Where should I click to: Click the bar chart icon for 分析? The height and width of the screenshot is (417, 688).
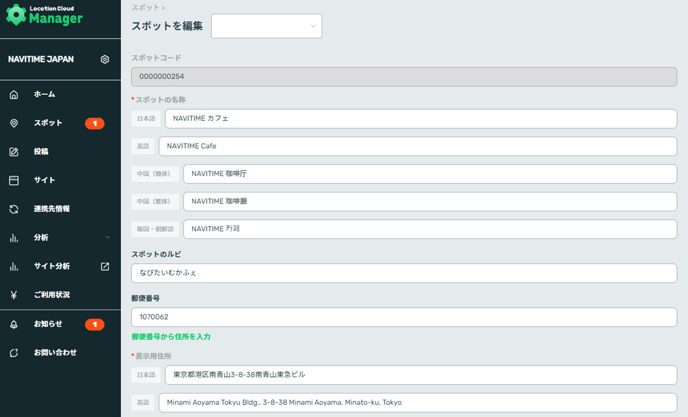tap(14, 238)
